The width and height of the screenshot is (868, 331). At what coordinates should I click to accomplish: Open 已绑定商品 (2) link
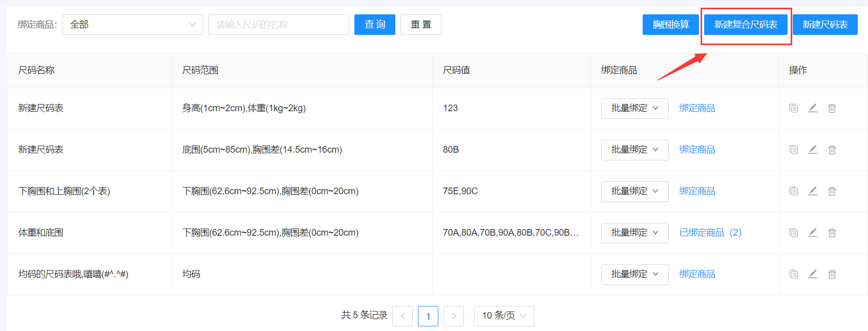coord(710,233)
